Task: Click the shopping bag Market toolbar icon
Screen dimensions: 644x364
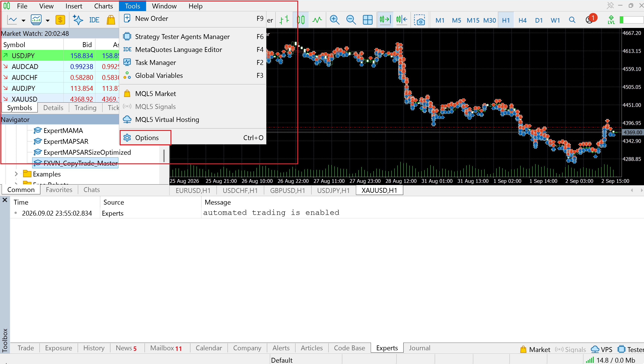Action: pyautogui.click(x=111, y=20)
